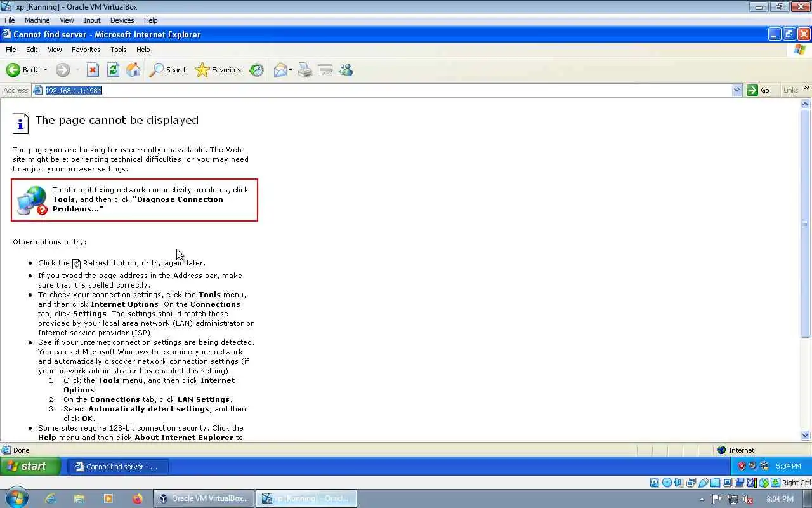The image size is (812, 508).
Task: Click VirtualBox hard disk activity icon
Action: click(655, 483)
